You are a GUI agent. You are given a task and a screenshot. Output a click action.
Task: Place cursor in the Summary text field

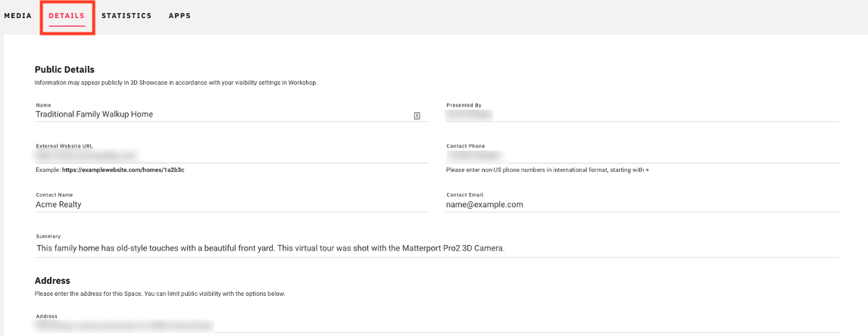click(x=437, y=248)
